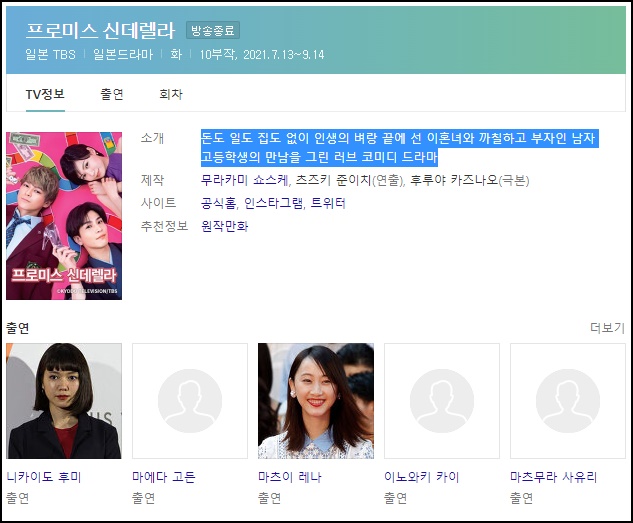Click the 마에다 고든 placeholder avatar icon
The width and height of the screenshot is (633, 523).
tap(190, 401)
